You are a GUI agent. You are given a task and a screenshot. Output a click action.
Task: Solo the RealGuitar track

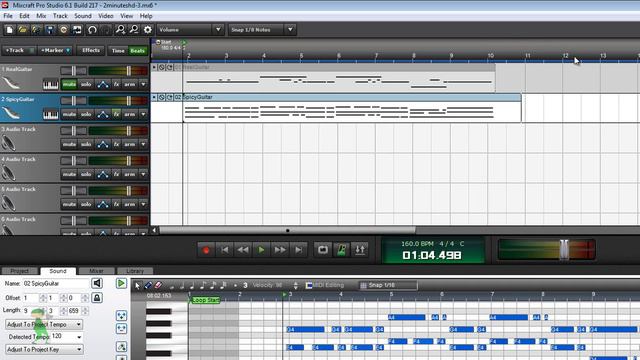click(86, 84)
